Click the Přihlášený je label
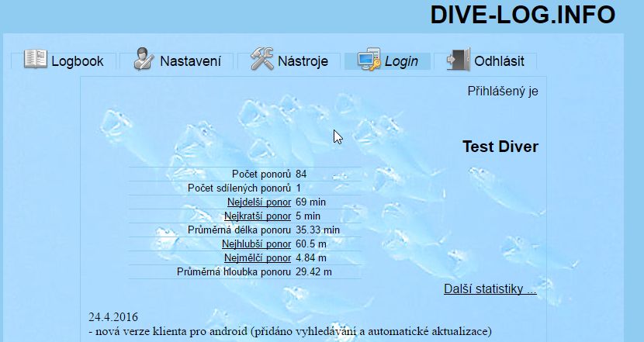The width and height of the screenshot is (644, 342). pyautogui.click(x=503, y=92)
